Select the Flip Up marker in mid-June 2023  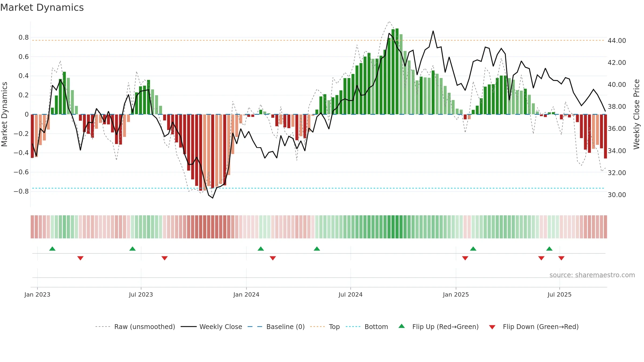tap(133, 249)
